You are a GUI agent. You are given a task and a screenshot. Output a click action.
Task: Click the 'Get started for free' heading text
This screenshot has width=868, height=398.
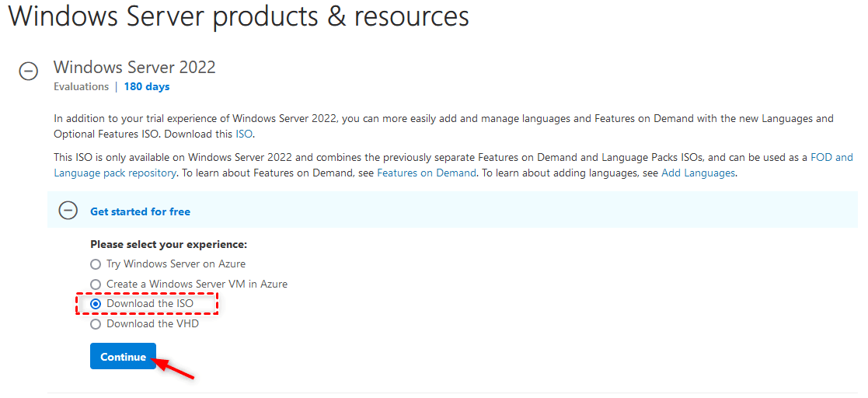[140, 211]
